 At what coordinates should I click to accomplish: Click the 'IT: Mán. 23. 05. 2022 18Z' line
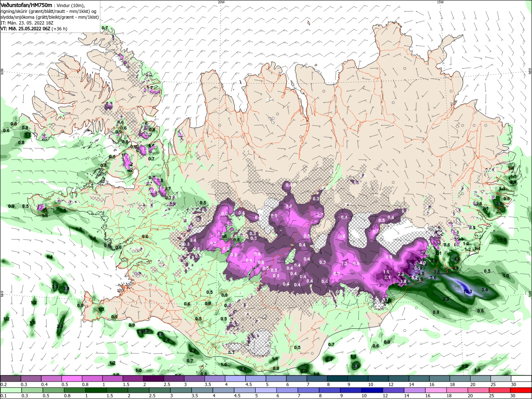[28, 23]
